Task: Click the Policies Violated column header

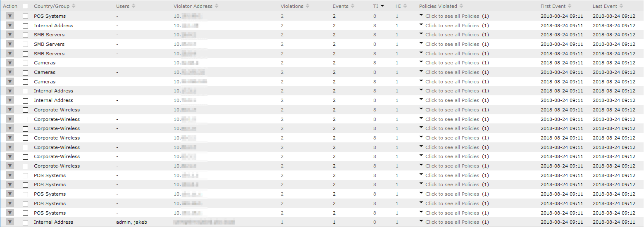Action: coord(438,6)
